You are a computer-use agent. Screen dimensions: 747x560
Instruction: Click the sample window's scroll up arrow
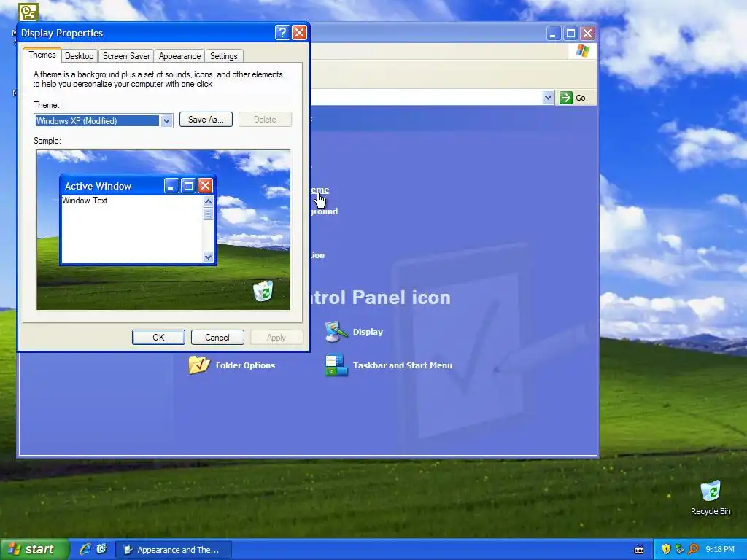(x=208, y=201)
